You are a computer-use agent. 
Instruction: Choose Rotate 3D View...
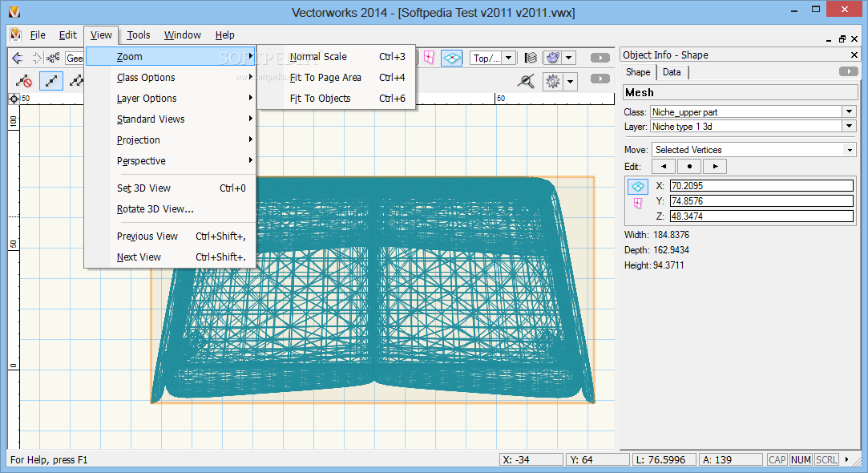coord(170,208)
